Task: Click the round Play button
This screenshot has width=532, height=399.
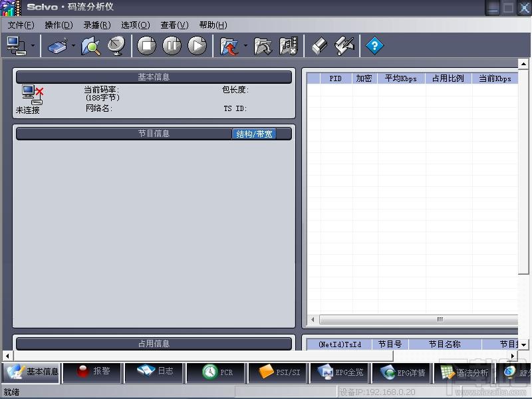Action: (x=197, y=45)
